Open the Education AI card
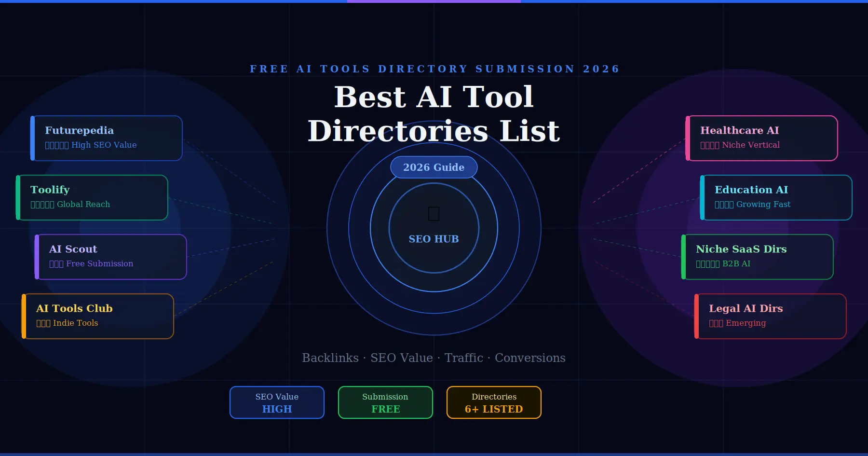The image size is (868, 456). click(x=776, y=197)
